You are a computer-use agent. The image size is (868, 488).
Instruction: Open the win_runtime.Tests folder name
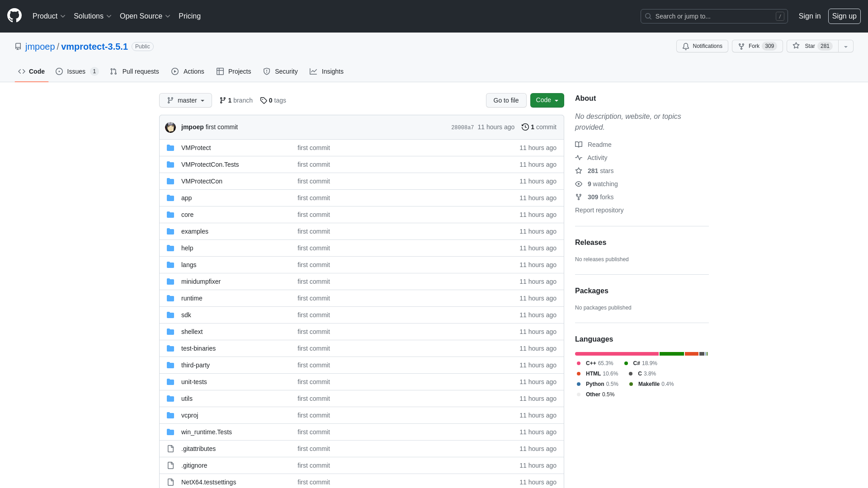pyautogui.click(x=207, y=432)
